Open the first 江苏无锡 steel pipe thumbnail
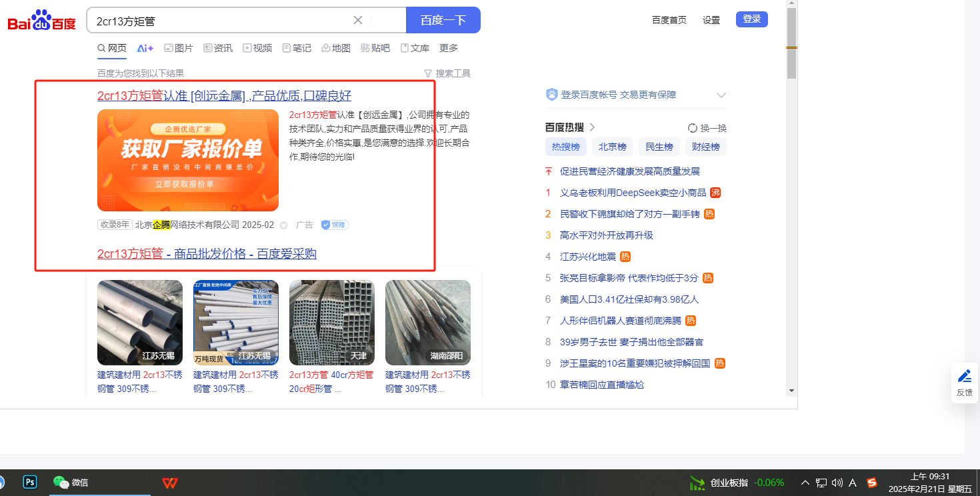Screen dimensions: 980x496 140,323
